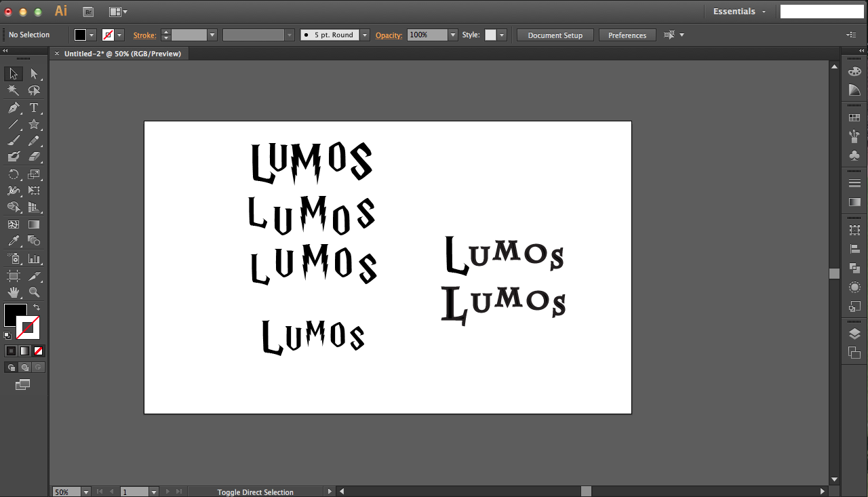
Task: Show the Layers panel from the dock
Action: [854, 334]
